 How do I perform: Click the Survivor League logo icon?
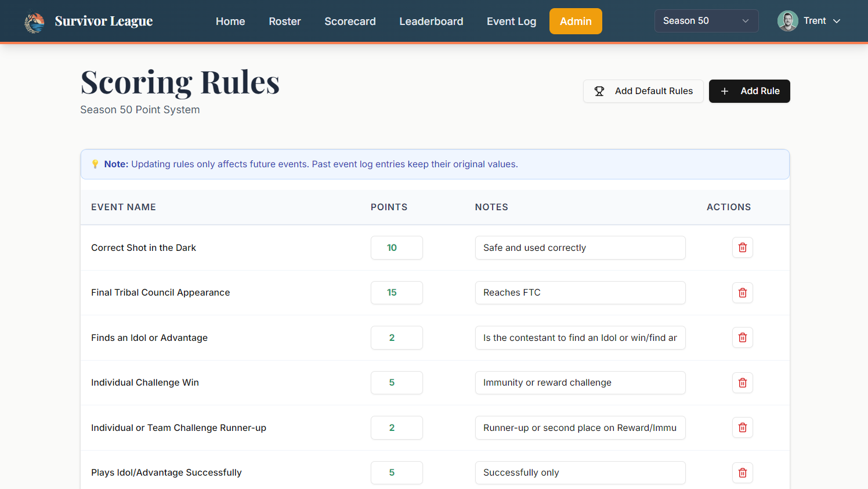[34, 22]
